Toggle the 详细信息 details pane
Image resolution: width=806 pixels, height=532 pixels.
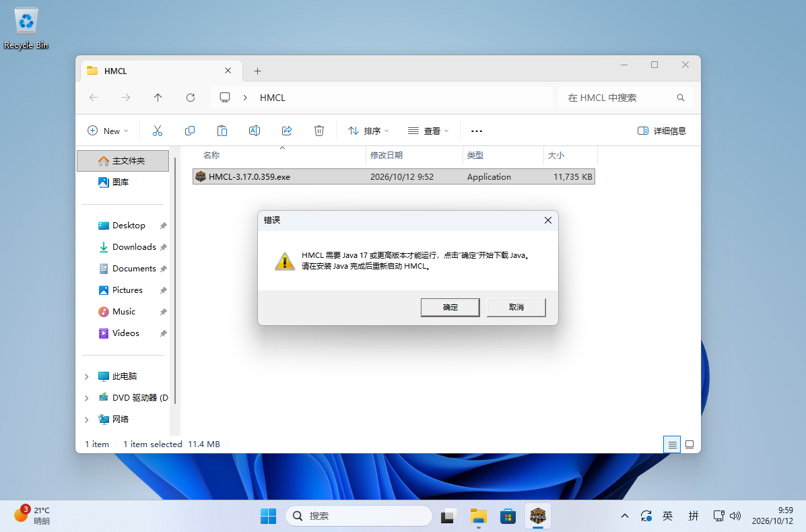pyautogui.click(x=661, y=131)
